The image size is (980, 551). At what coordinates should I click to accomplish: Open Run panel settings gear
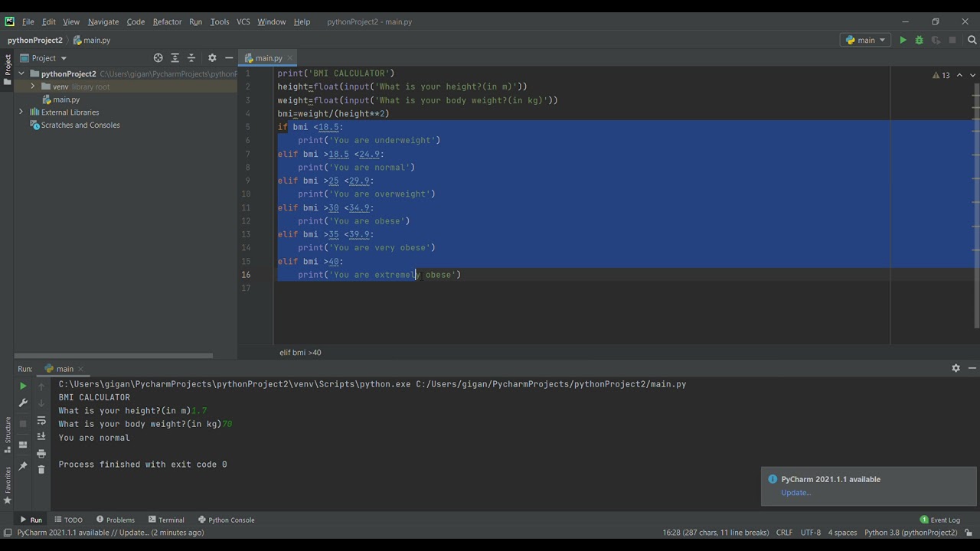[x=955, y=368]
